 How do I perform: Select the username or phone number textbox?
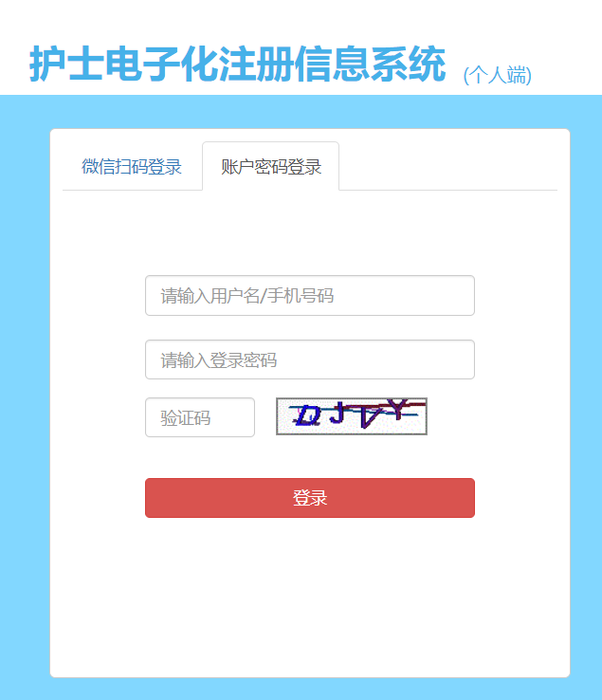310,296
